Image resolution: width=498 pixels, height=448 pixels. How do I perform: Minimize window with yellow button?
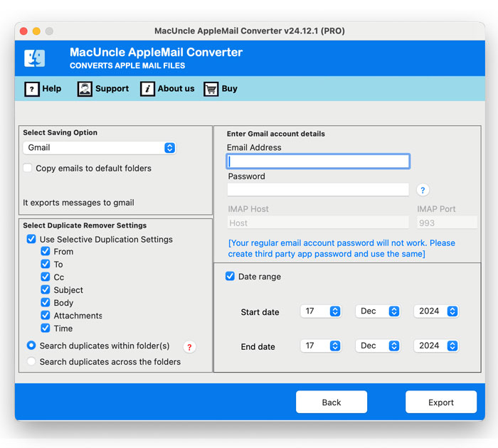pos(36,31)
